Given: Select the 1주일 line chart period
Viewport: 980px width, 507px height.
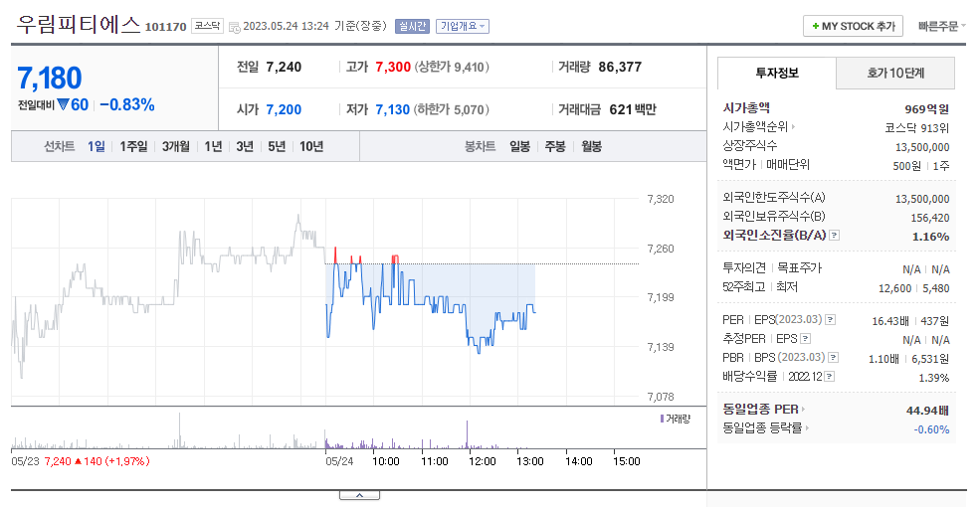Looking at the screenshot, I should 133,146.
